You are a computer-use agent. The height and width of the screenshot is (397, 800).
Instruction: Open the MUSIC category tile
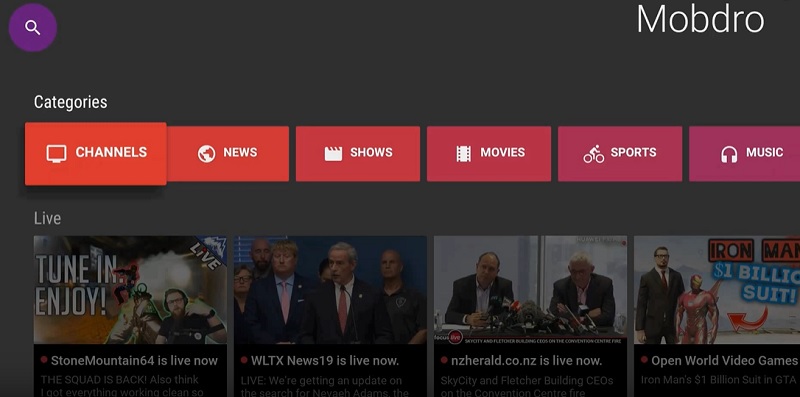coord(744,154)
